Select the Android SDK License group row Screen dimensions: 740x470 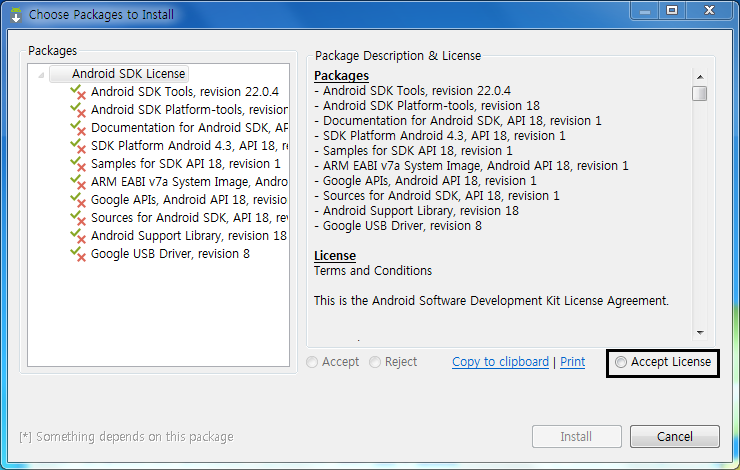(119, 74)
